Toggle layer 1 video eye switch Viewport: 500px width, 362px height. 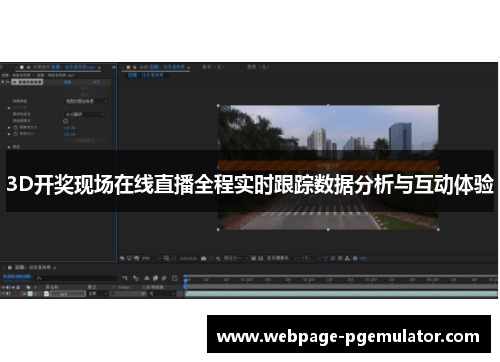point(3,294)
